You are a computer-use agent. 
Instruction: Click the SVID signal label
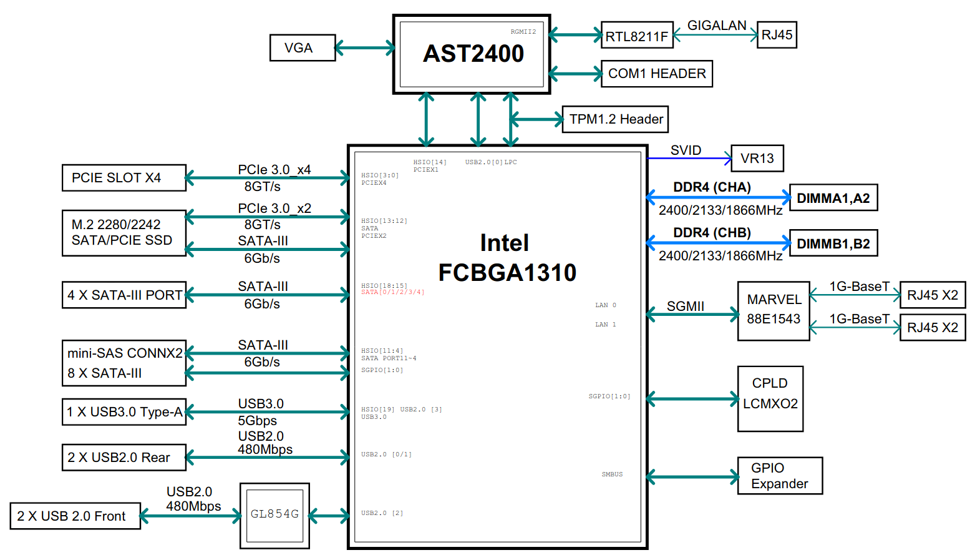tap(686, 150)
